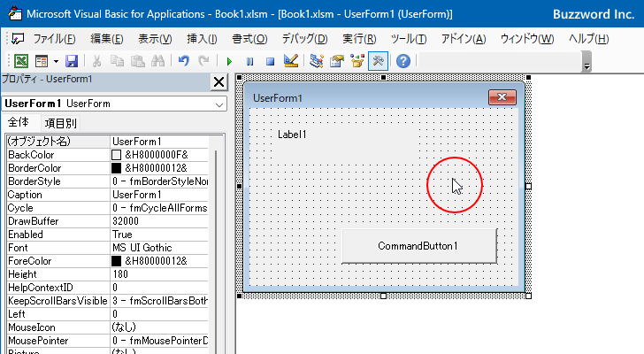The width and height of the screenshot is (644, 354).
Task: Select the MousePointer property row
Action: point(108,341)
